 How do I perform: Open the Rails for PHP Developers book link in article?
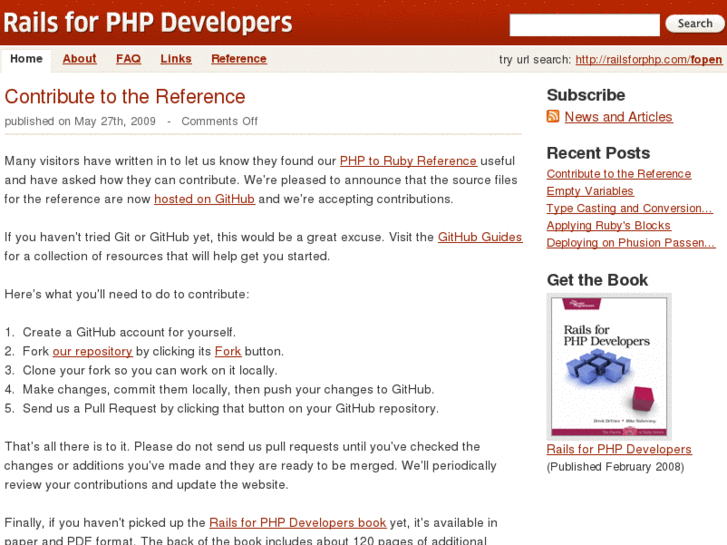(298, 523)
